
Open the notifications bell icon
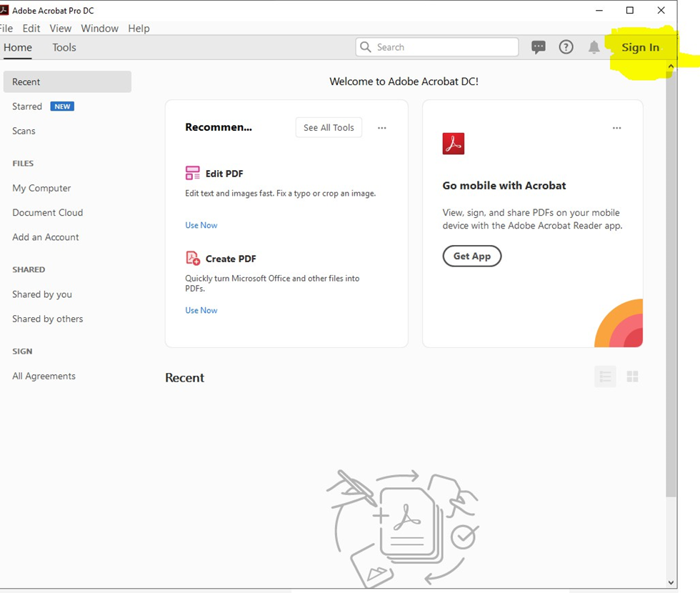[x=594, y=47]
